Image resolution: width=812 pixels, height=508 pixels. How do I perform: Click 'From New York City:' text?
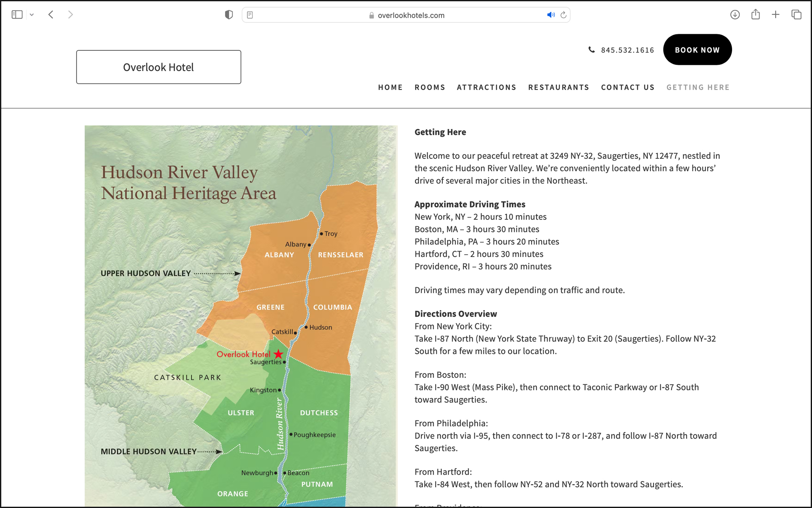453,326
